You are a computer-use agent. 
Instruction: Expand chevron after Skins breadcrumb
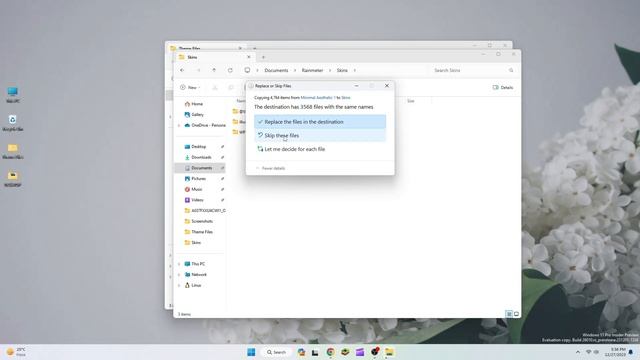point(355,70)
